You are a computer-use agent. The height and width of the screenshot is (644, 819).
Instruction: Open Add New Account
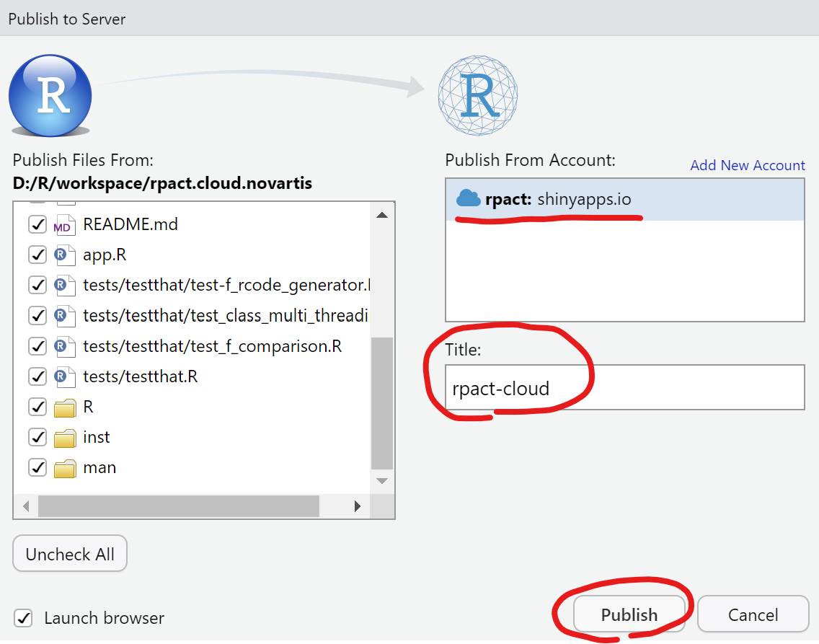point(747,165)
